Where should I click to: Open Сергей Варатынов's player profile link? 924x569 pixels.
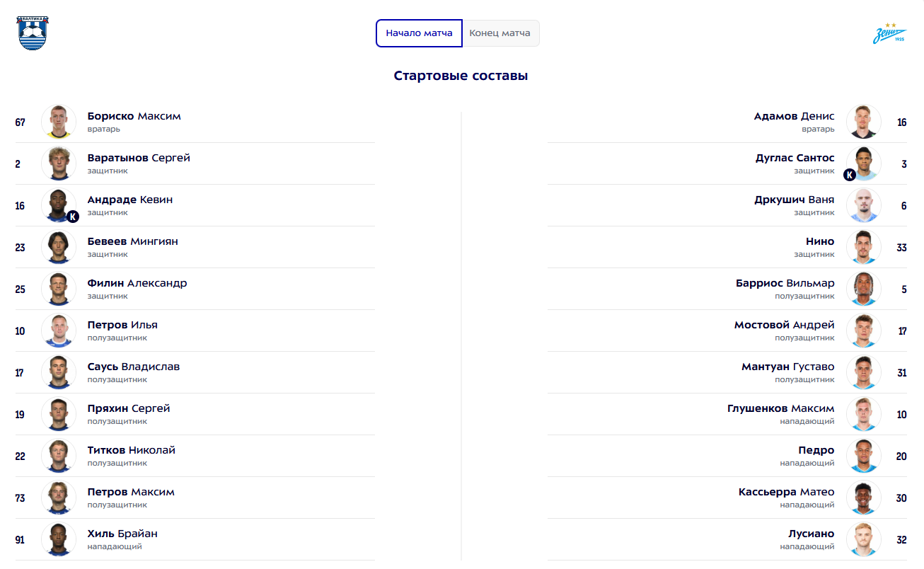(x=139, y=158)
